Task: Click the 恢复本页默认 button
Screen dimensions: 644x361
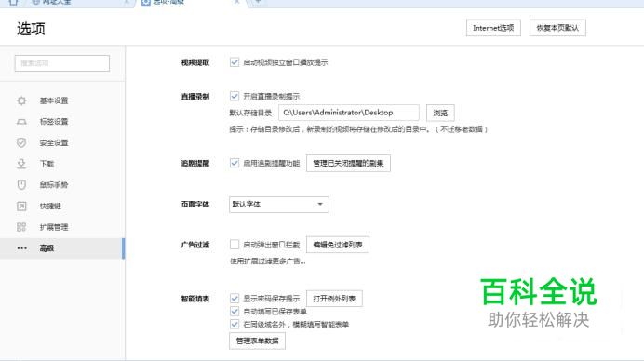Action: click(557, 28)
